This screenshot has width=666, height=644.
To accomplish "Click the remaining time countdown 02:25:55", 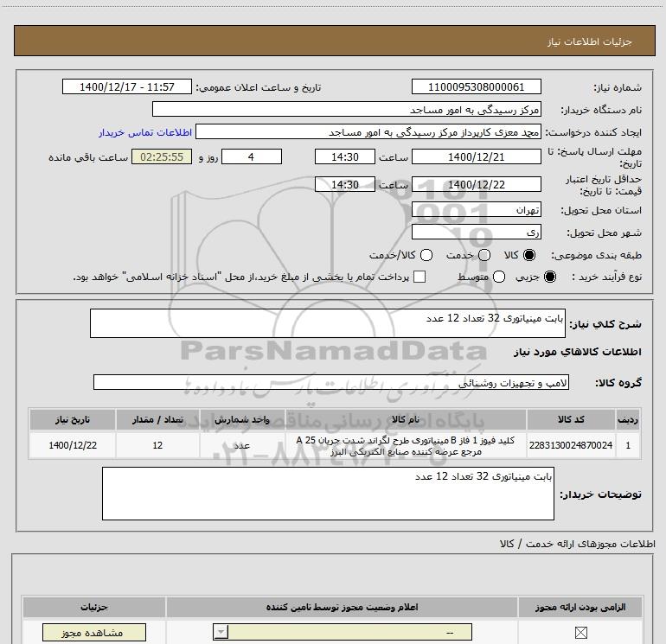I will (x=162, y=157).
